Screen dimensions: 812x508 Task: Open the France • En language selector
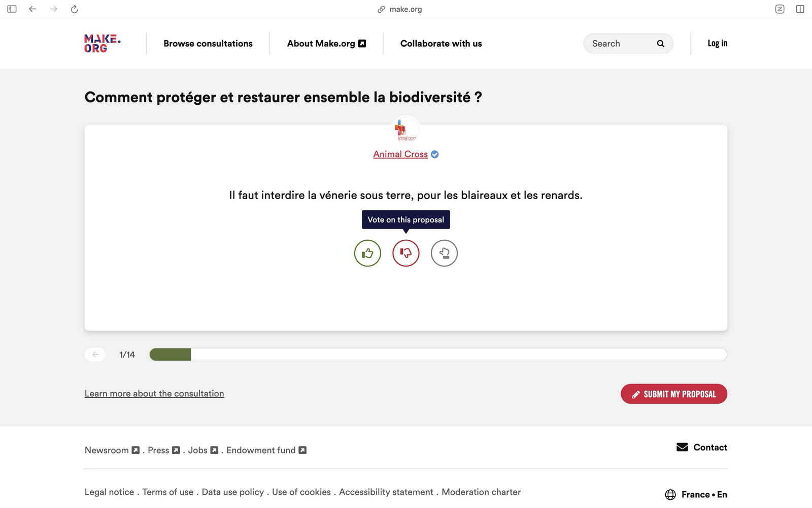tap(696, 494)
